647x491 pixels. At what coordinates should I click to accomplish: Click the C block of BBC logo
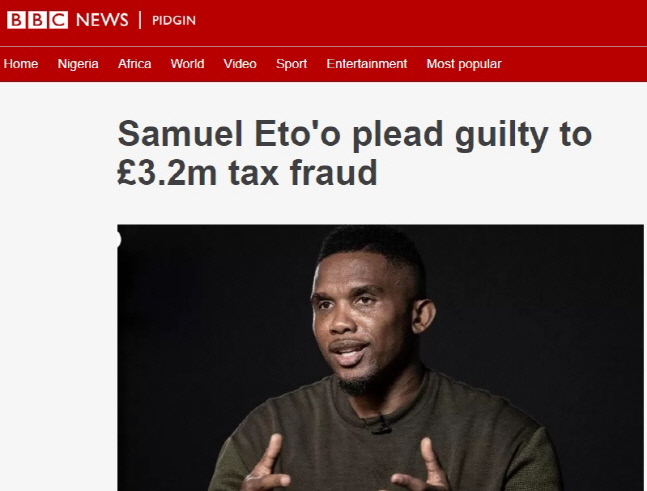click(61, 20)
